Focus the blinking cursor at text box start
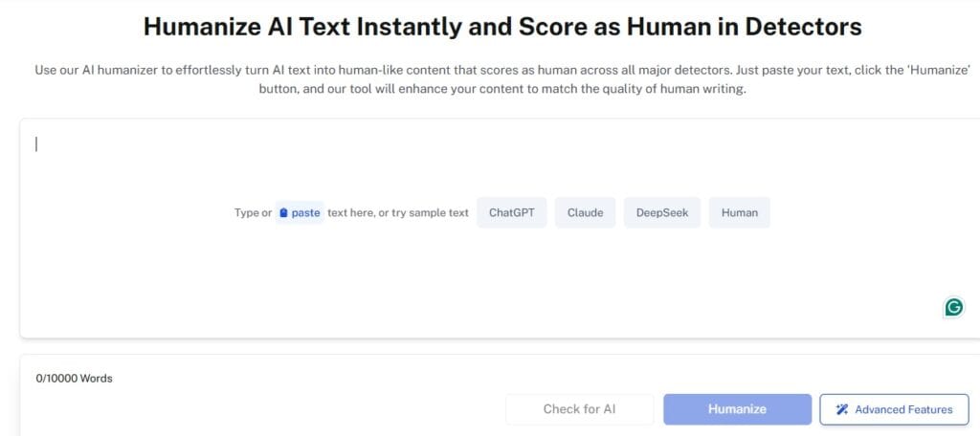The height and width of the screenshot is (436, 980). pos(36,144)
